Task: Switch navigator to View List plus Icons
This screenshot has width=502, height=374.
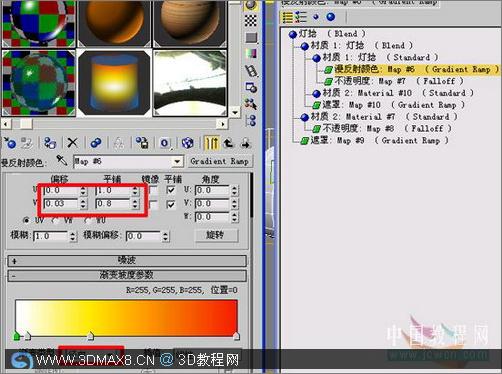Action: point(301,17)
